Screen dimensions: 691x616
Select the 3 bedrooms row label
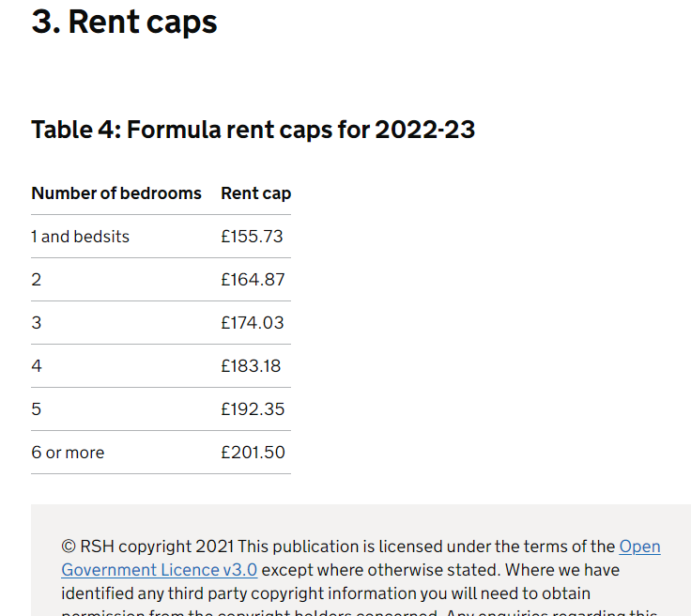[36, 323]
